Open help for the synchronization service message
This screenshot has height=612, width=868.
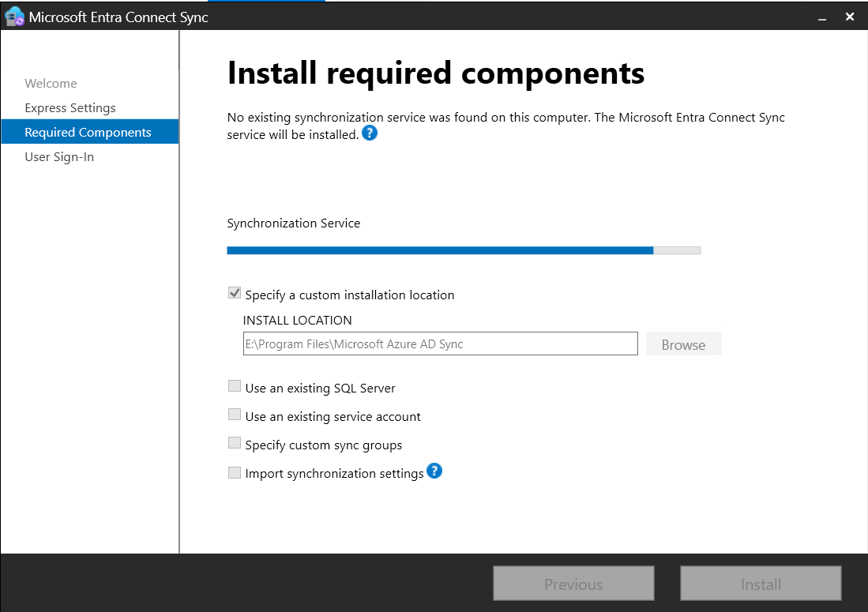coord(369,133)
